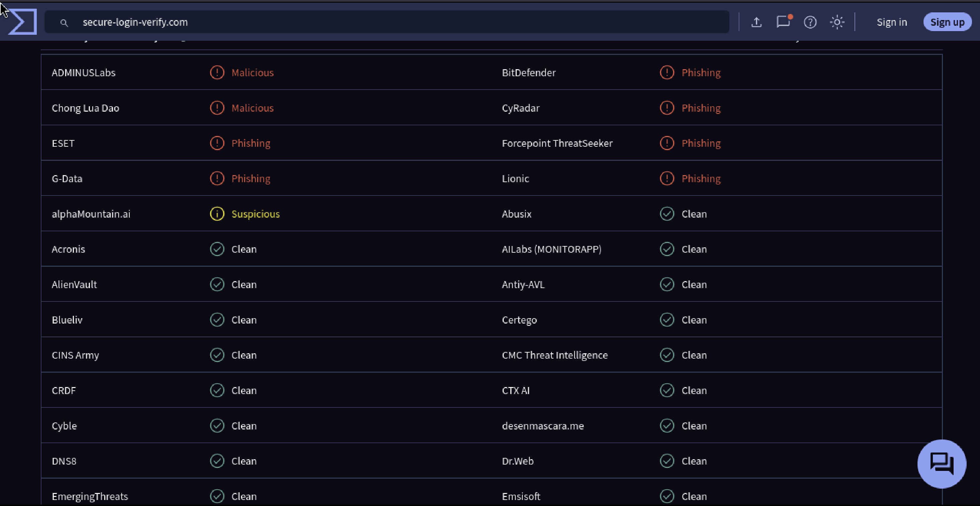This screenshot has width=980, height=506.
Task: Click the Phishing verdict for ESET
Action: [251, 143]
